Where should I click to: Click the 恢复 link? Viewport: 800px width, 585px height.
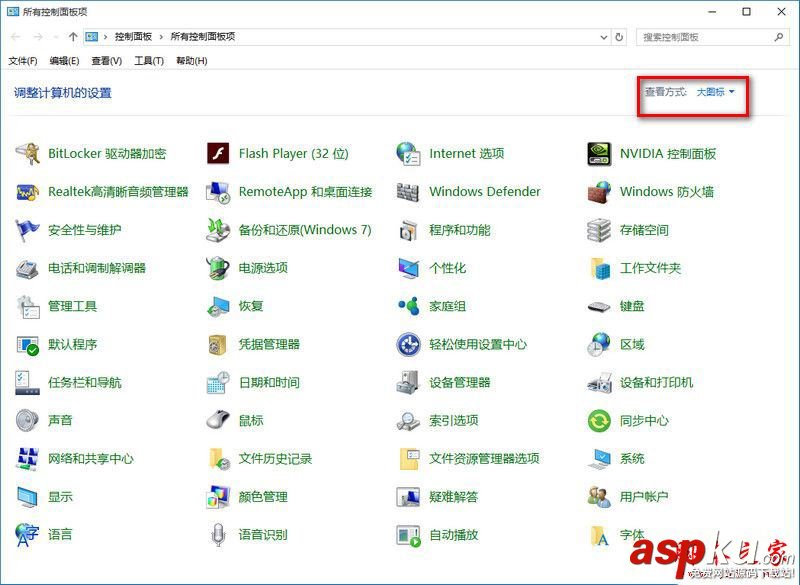(251, 307)
